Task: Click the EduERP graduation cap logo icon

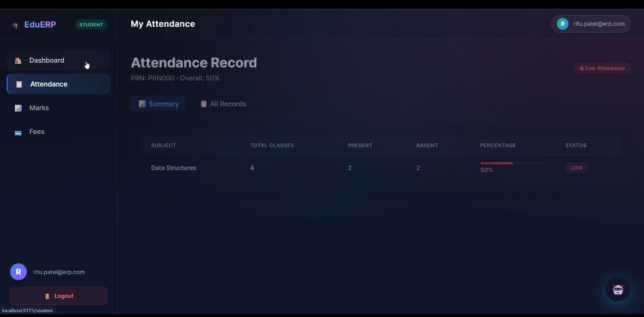Action: tap(15, 25)
